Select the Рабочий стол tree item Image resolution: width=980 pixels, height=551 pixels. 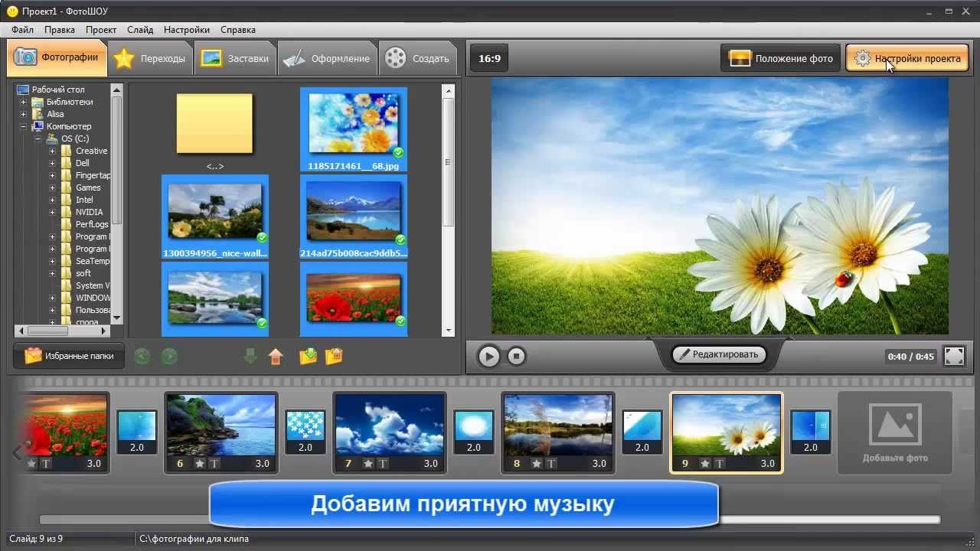pyautogui.click(x=58, y=90)
